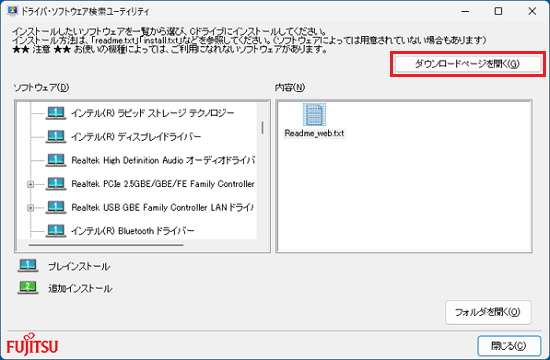Click laptop icon beside Realtek USB GBE
This screenshot has width=550, height=360.
click(x=56, y=207)
